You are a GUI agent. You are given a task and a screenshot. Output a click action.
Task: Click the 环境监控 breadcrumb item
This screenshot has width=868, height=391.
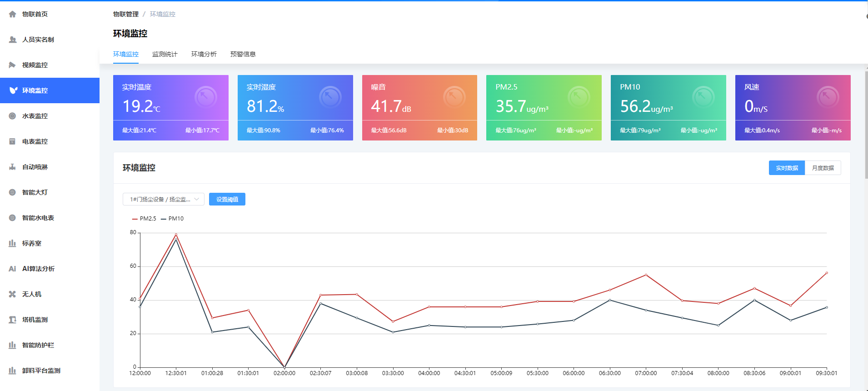(163, 14)
